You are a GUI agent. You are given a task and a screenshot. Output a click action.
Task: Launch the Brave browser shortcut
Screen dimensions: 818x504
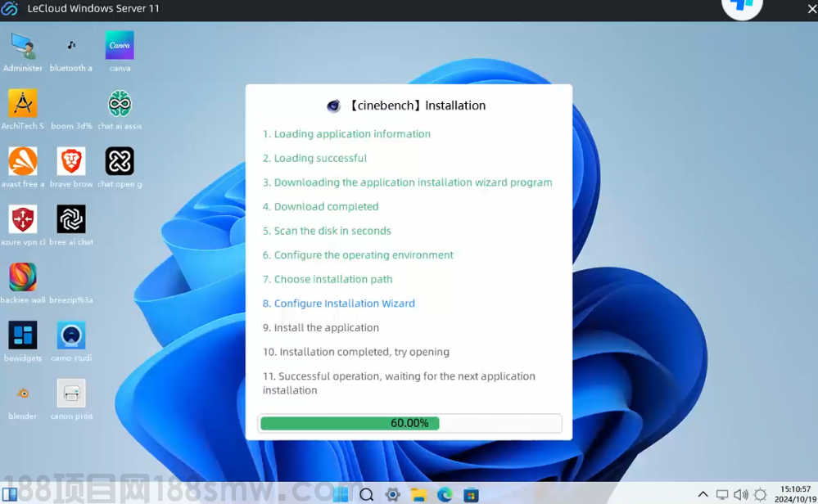coord(71,161)
